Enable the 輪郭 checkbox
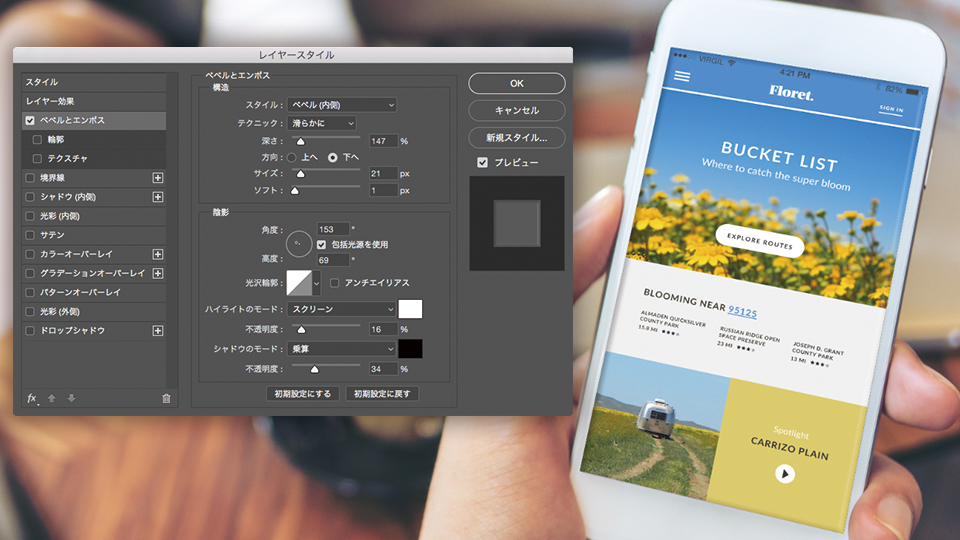960x540 pixels. [x=37, y=140]
